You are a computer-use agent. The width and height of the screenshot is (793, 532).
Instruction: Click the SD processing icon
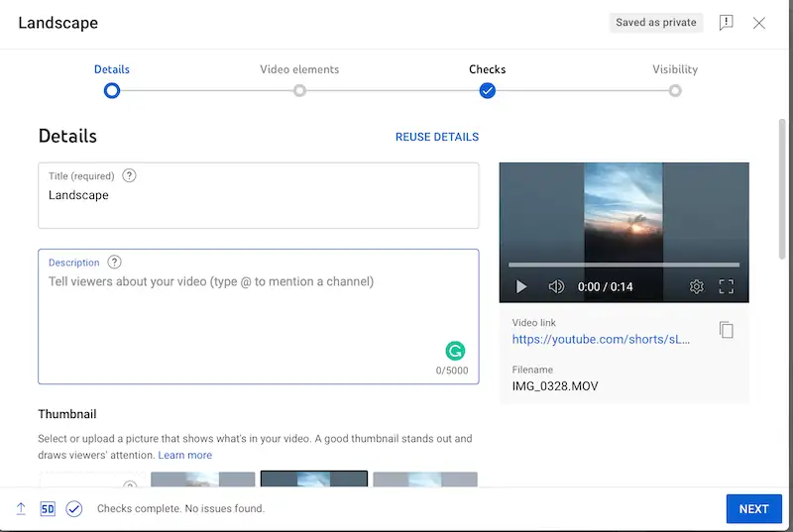pos(48,508)
